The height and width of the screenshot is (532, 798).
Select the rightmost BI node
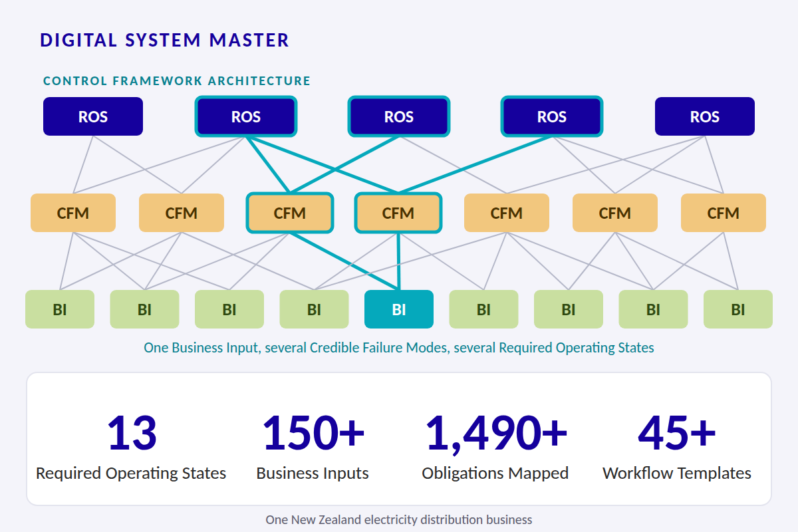click(x=738, y=309)
